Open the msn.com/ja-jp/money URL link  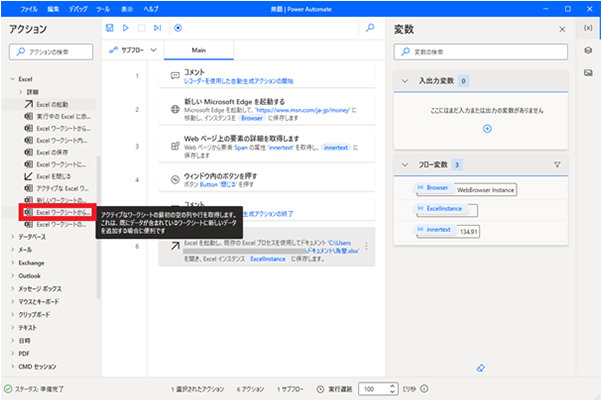coord(303,110)
